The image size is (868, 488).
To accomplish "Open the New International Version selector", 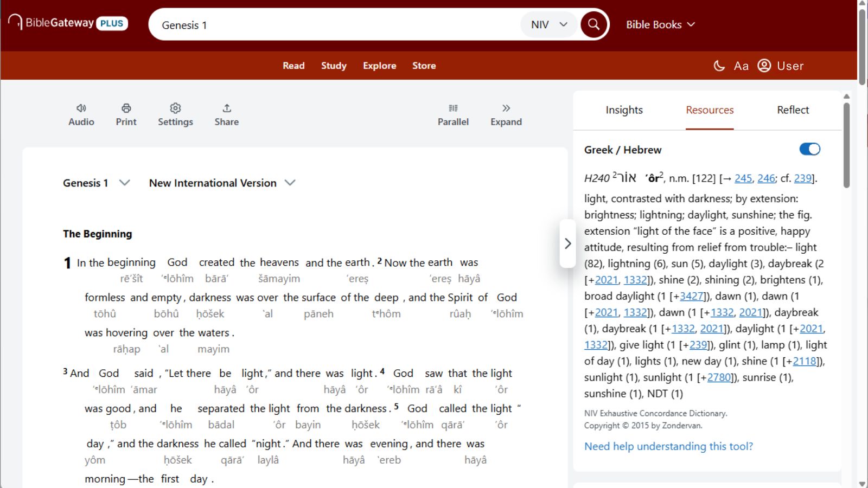I will (222, 183).
